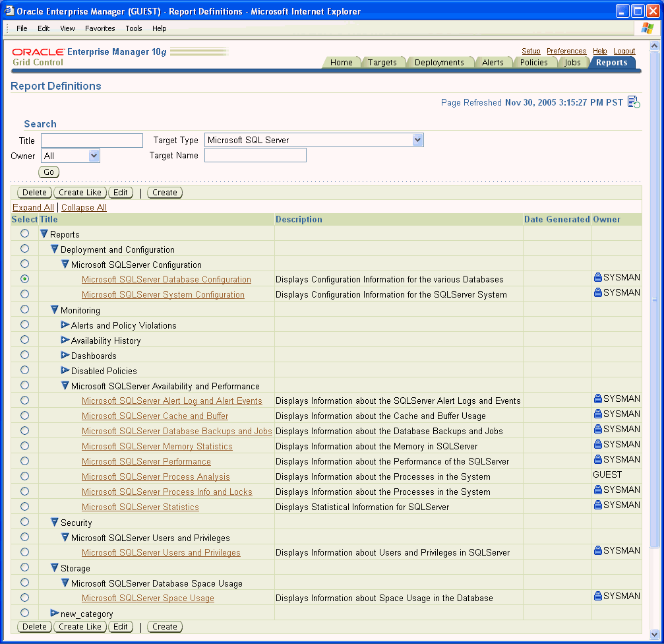Select Microsoft SQLServer Database Configuration radio button
The image size is (664, 644).
click(24, 279)
